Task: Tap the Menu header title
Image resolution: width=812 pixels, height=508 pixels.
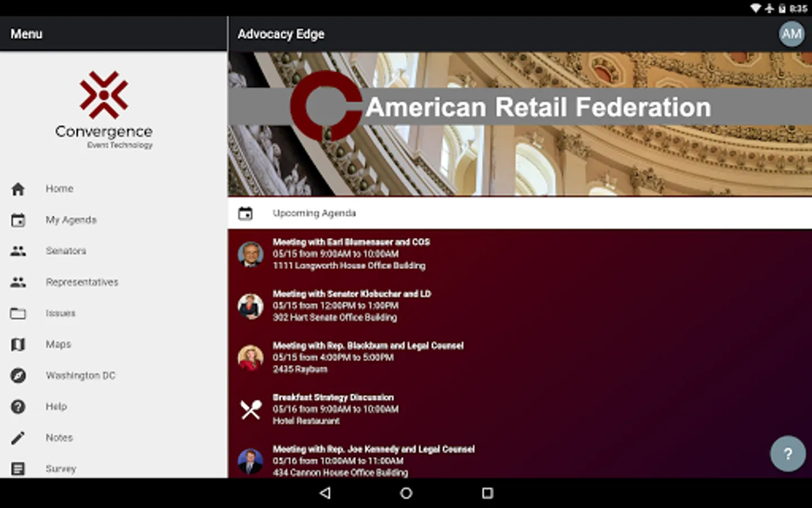Action: [x=27, y=34]
